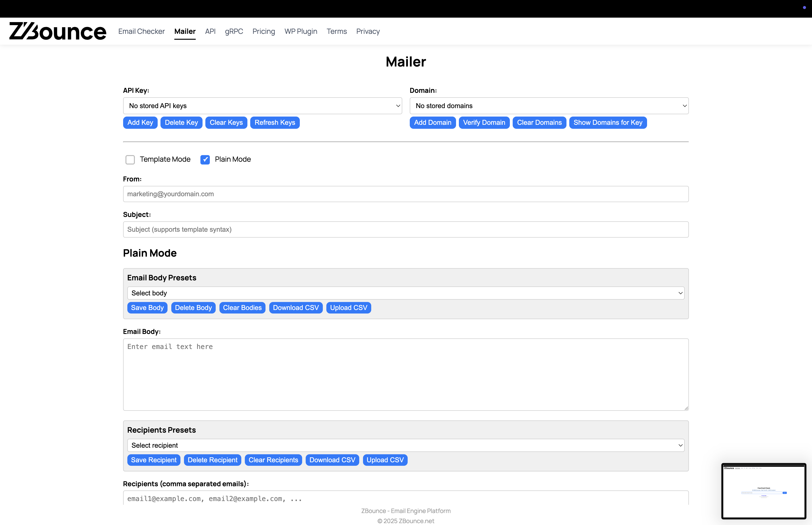The image size is (812, 525).
Task: Open the Terms page
Action: tap(337, 31)
